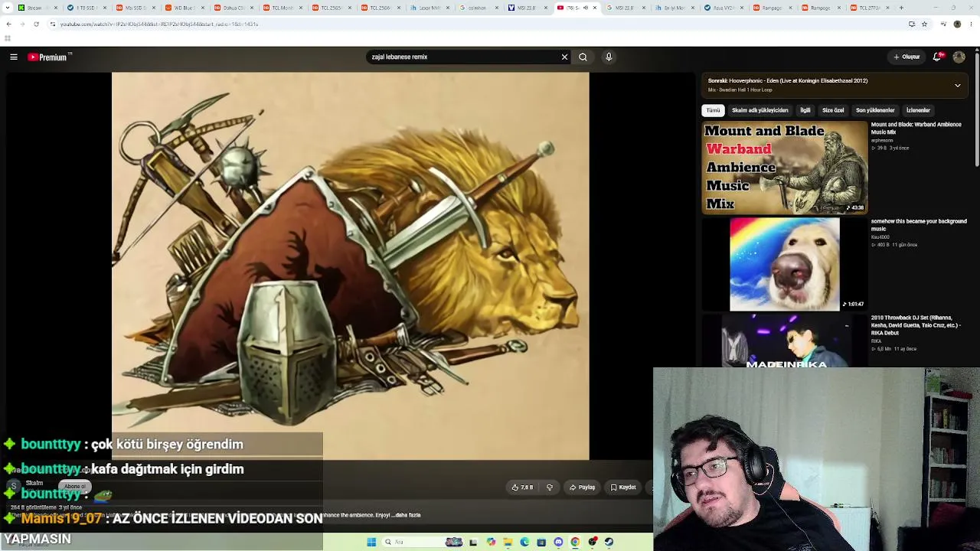Open 'Mount and Blade: Warband Ambience Music Mix' title

click(x=916, y=128)
